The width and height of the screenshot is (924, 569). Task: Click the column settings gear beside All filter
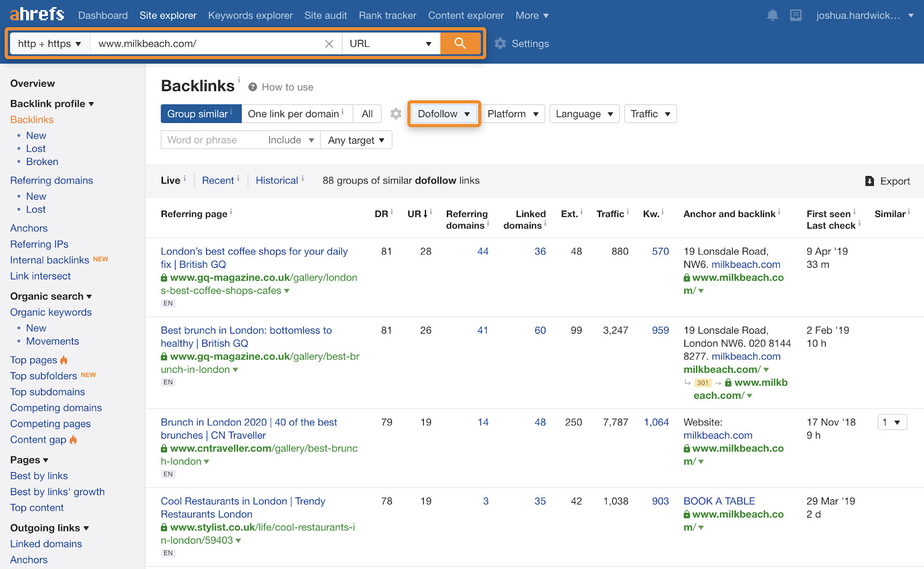[x=396, y=114]
